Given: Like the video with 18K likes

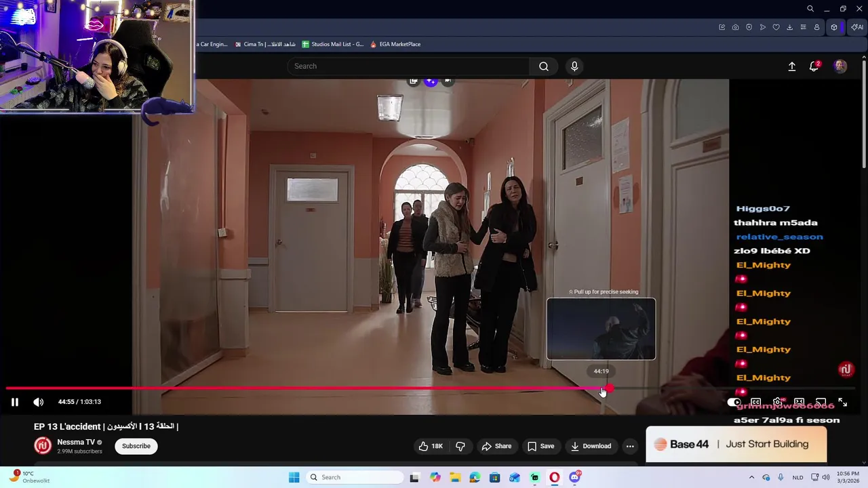Looking at the screenshot, I should [x=431, y=446].
